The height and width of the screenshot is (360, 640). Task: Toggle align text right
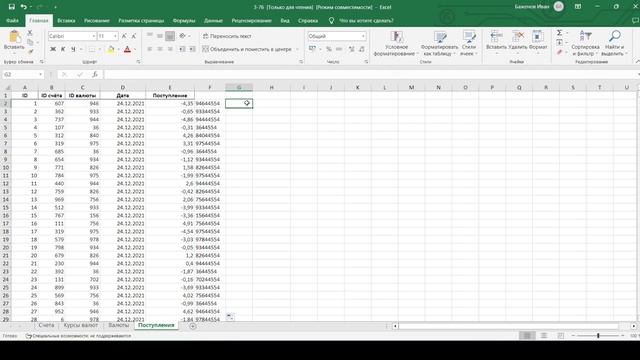(170, 49)
